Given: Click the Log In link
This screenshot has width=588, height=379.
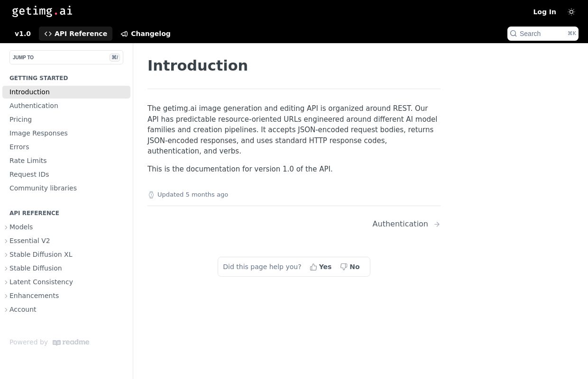Looking at the screenshot, I should [544, 12].
